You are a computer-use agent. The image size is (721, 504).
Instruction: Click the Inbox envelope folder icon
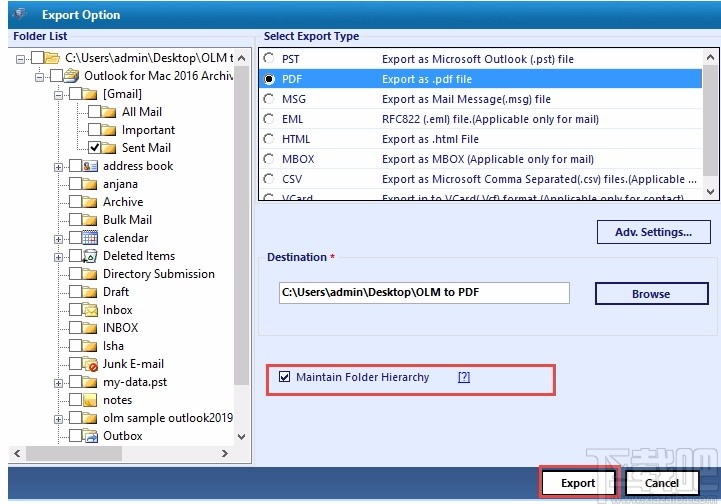(90, 310)
